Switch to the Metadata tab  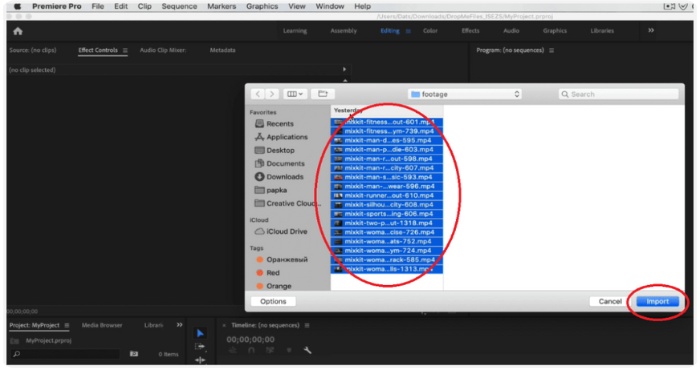click(222, 50)
